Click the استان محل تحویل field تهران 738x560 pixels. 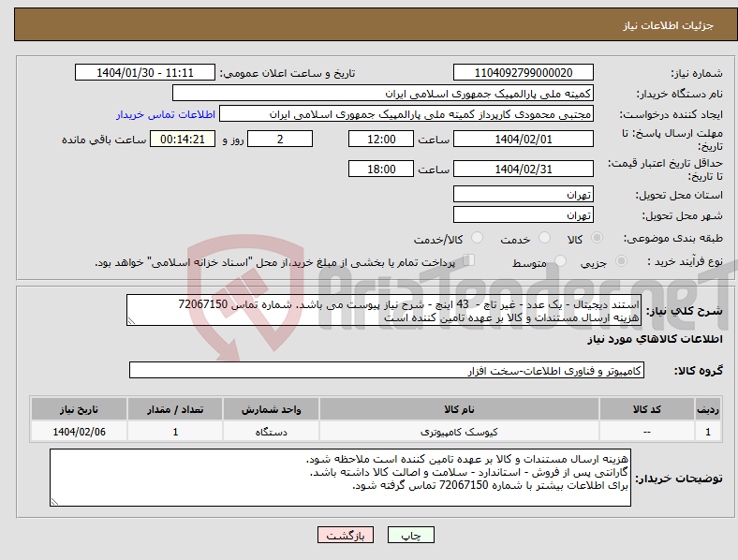(x=523, y=195)
